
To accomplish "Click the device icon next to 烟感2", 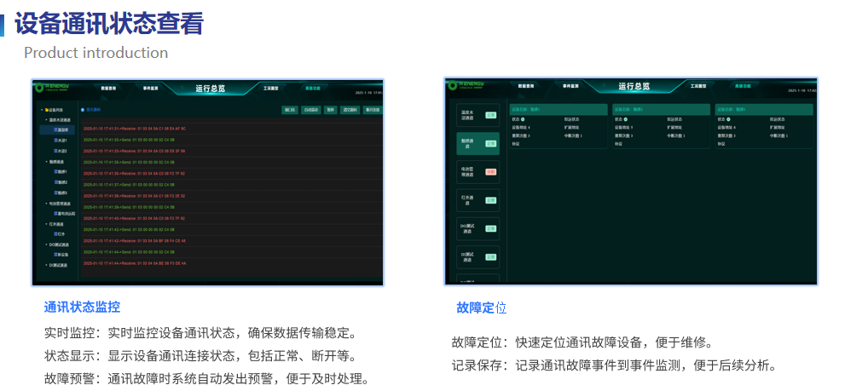I will (x=56, y=182).
